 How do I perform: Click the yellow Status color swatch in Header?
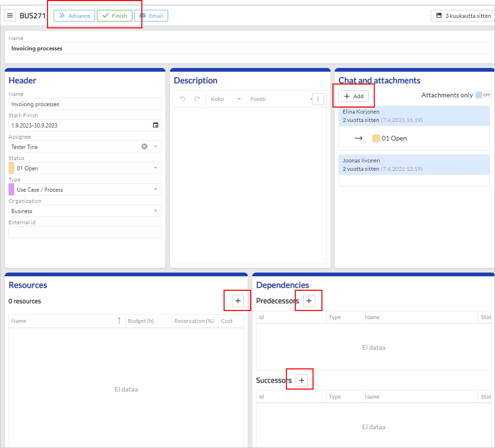pyautogui.click(x=11, y=168)
